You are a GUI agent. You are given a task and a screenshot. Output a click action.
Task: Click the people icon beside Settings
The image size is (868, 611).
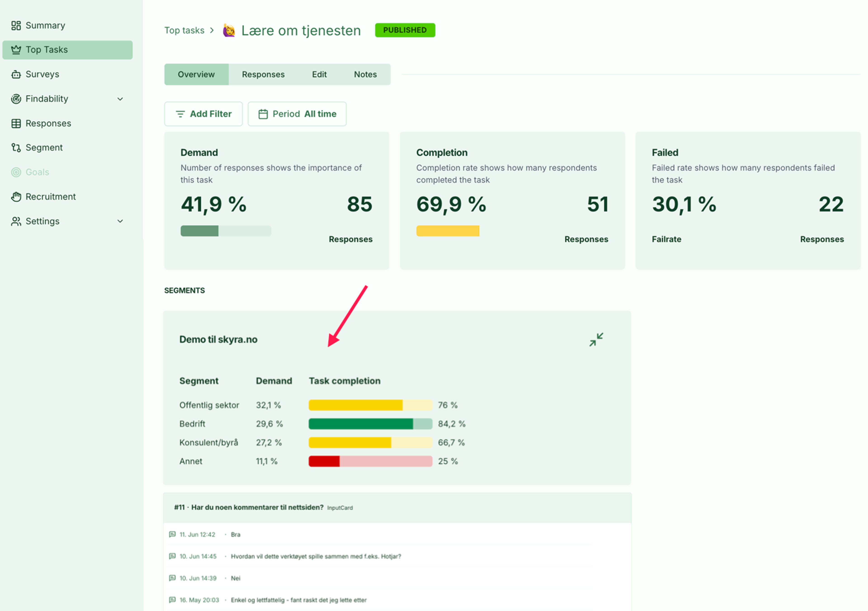point(16,221)
